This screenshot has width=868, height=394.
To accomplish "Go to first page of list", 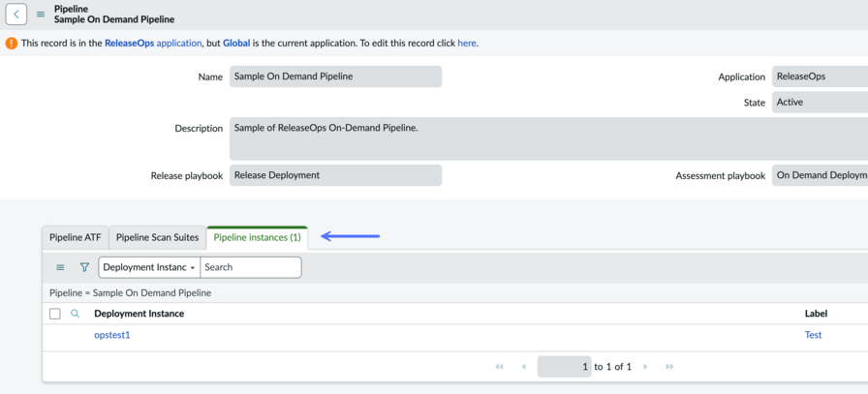I will point(499,367).
